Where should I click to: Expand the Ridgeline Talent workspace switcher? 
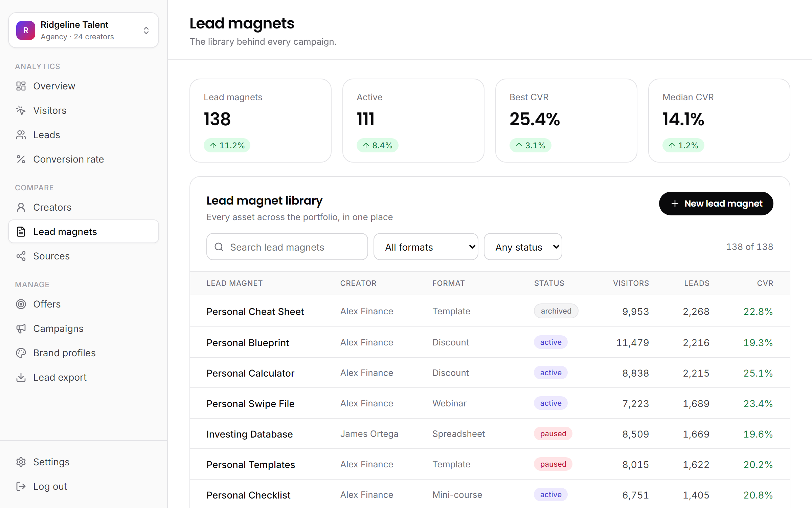(x=84, y=30)
